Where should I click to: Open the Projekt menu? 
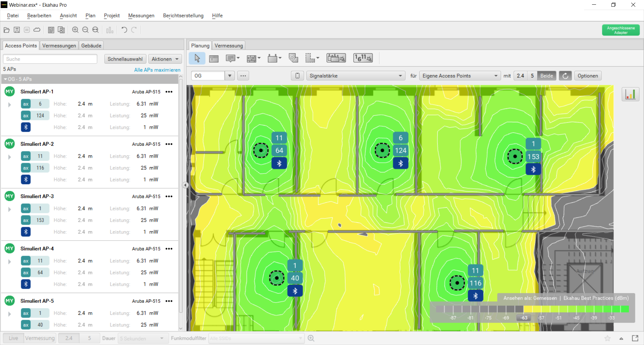tap(112, 16)
